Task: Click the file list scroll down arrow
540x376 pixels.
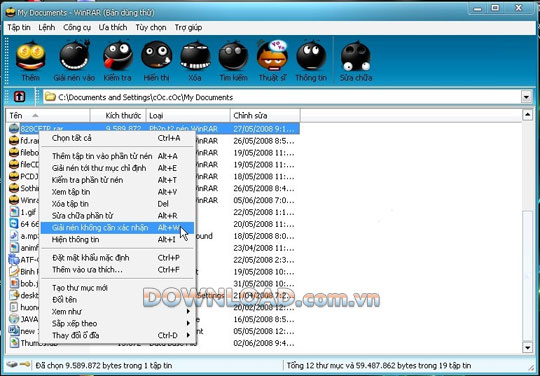Action: coord(527,347)
